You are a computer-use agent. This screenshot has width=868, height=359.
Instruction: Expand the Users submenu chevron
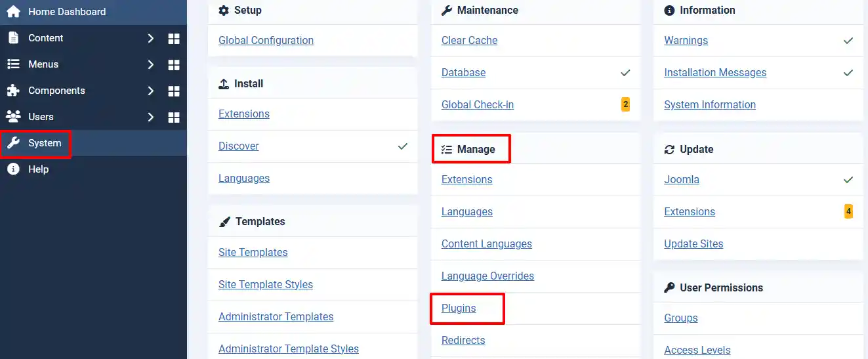(150, 117)
